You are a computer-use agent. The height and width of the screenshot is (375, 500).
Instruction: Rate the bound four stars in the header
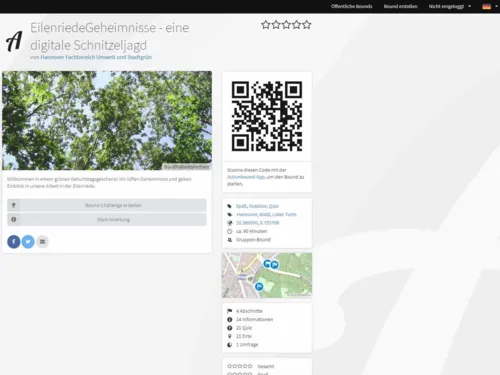click(x=296, y=25)
